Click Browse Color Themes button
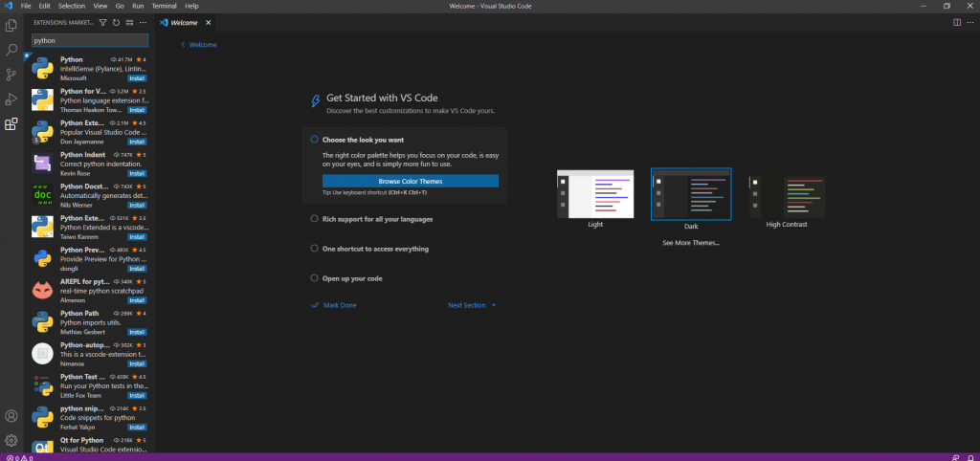The height and width of the screenshot is (461, 980). (x=411, y=181)
